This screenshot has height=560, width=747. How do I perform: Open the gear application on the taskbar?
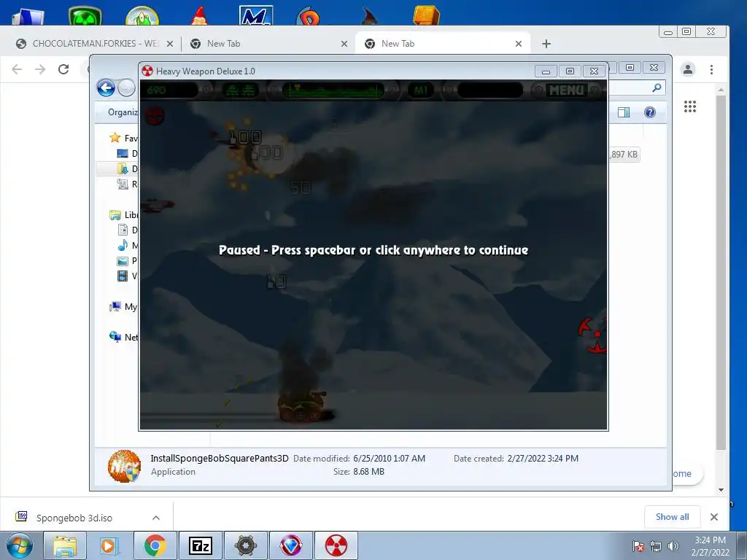[x=246, y=545]
